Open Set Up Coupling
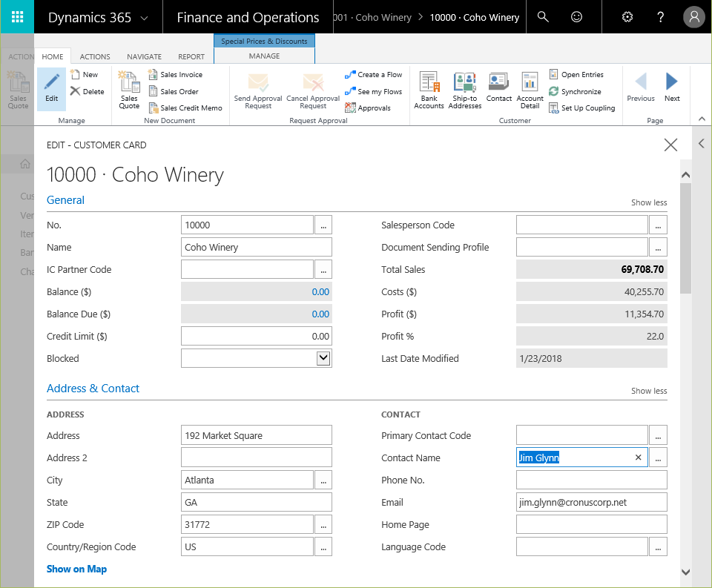 pos(582,108)
